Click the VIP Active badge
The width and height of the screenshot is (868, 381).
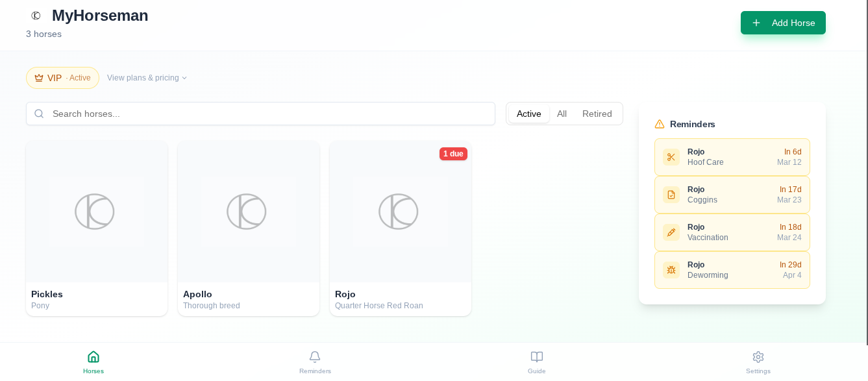click(62, 78)
